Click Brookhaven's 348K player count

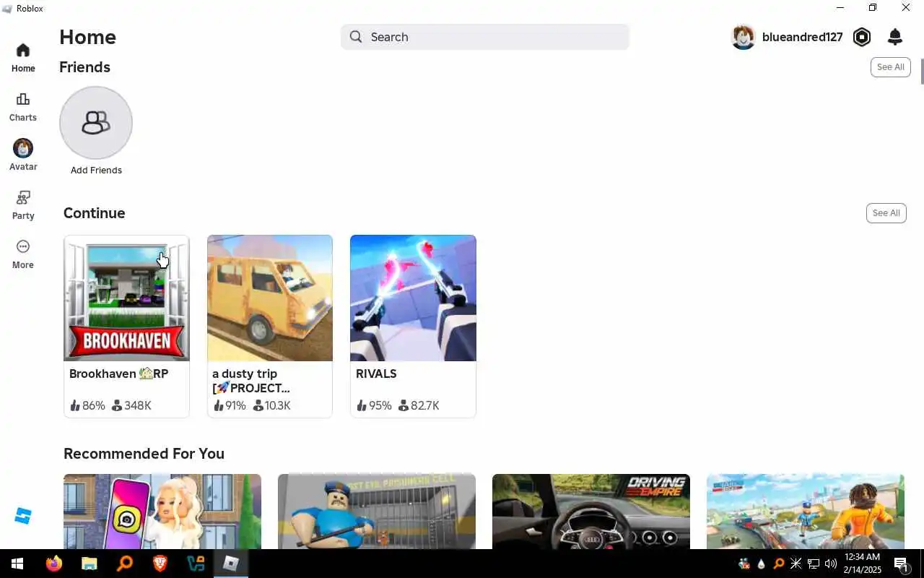[131, 406]
